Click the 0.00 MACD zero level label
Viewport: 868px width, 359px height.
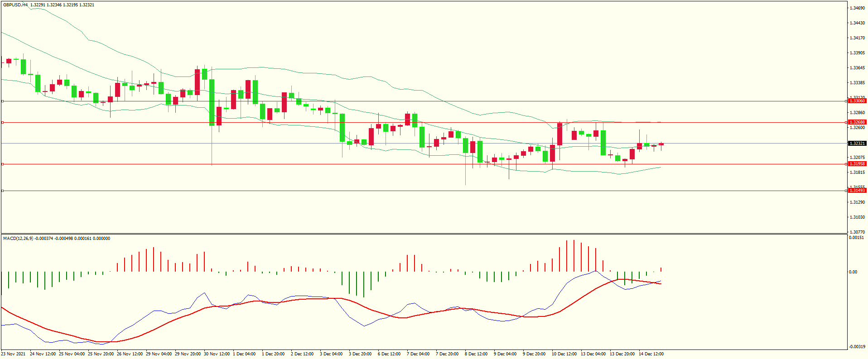pyautogui.click(x=853, y=272)
